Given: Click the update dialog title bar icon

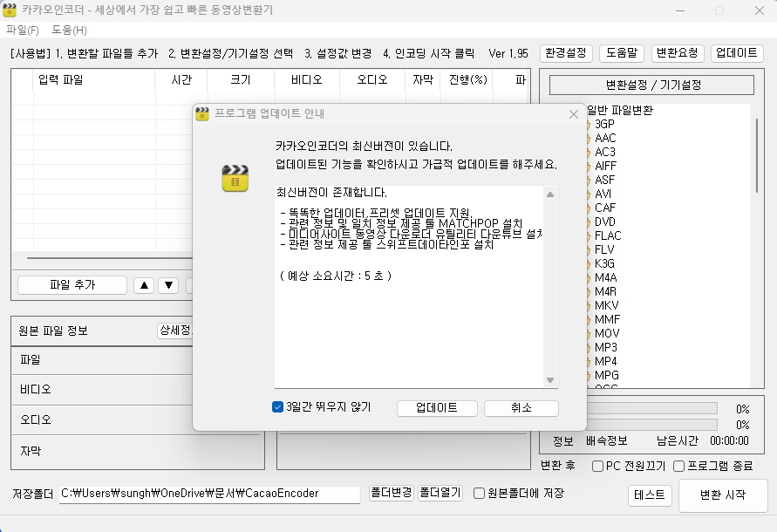Looking at the screenshot, I should tap(201, 113).
